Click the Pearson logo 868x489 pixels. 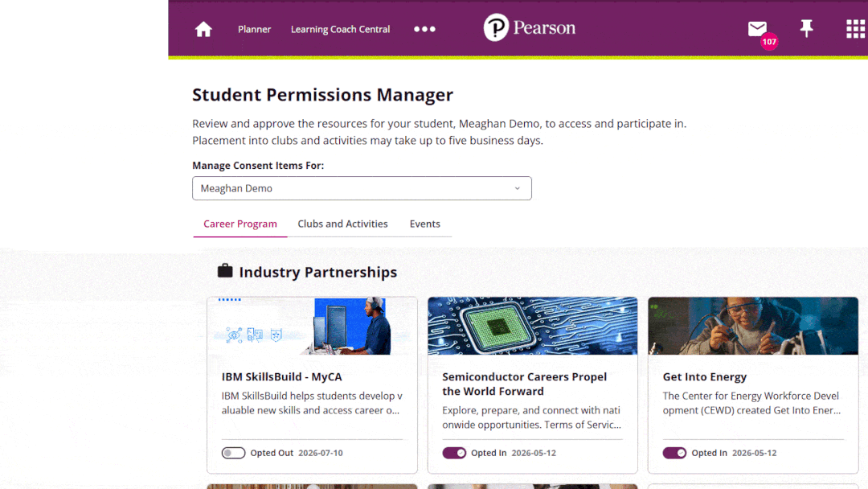click(x=529, y=27)
